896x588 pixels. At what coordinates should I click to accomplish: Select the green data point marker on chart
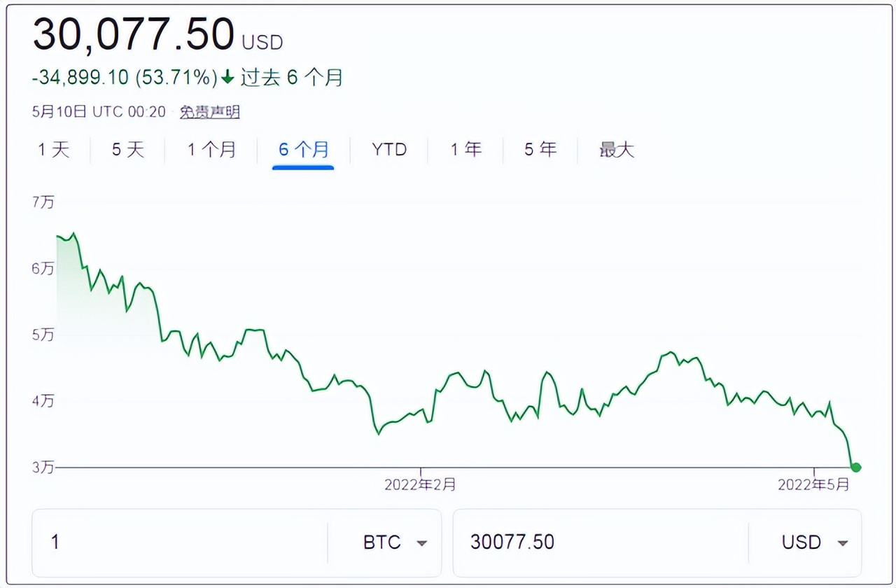click(855, 467)
